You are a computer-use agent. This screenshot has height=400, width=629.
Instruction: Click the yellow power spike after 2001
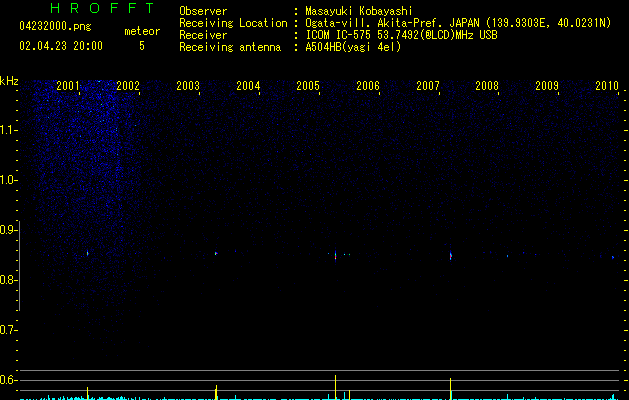tap(87, 393)
